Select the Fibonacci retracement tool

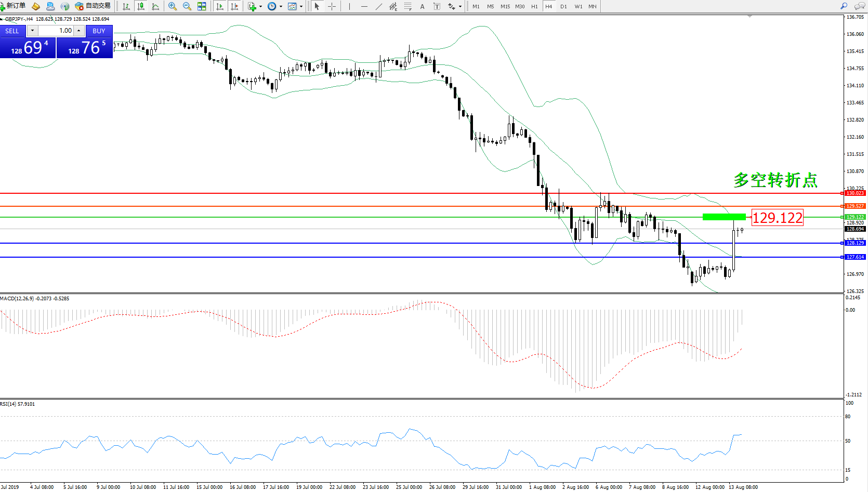tap(408, 6)
